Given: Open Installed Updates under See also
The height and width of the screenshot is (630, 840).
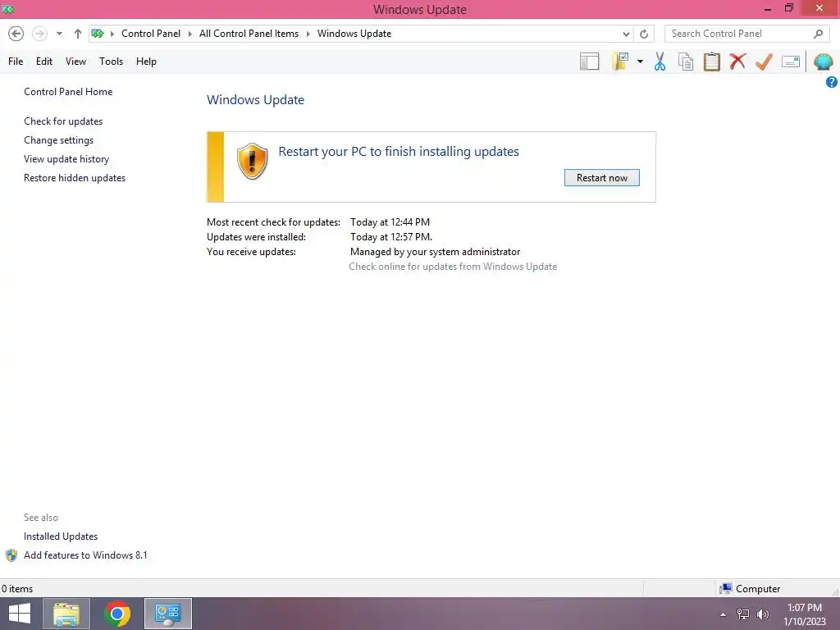Looking at the screenshot, I should (x=61, y=536).
